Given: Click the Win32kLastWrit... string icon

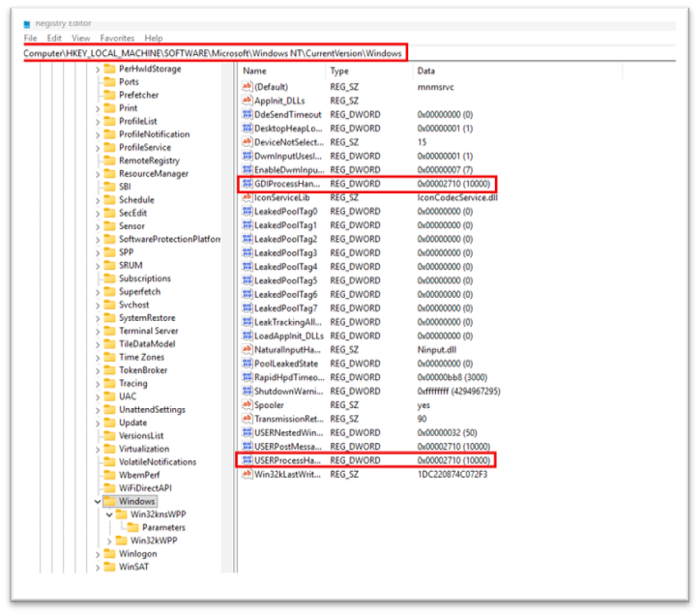Looking at the screenshot, I should click(x=247, y=474).
